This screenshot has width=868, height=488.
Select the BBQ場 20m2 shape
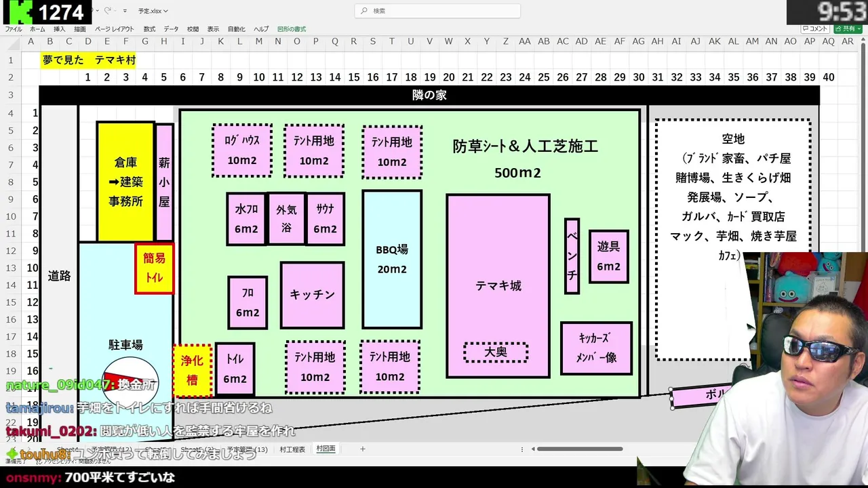[392, 260]
